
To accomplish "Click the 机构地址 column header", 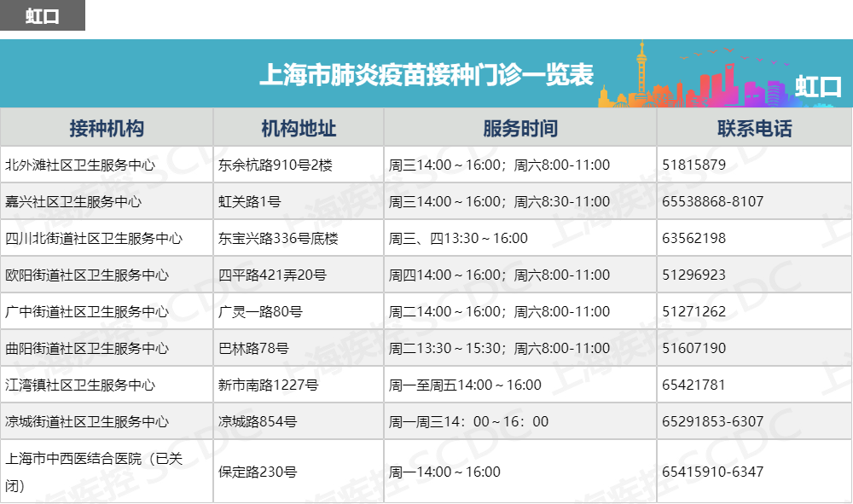I will coord(298,128).
